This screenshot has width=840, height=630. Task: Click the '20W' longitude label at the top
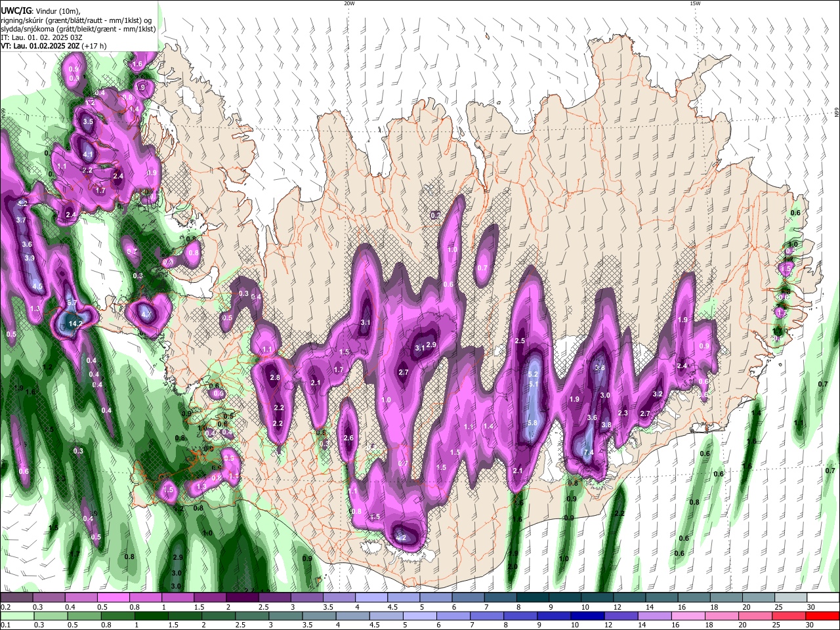pos(349,3)
